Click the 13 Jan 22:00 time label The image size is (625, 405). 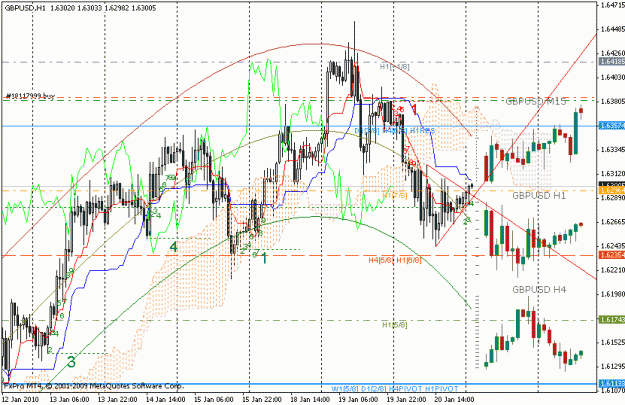point(118,399)
